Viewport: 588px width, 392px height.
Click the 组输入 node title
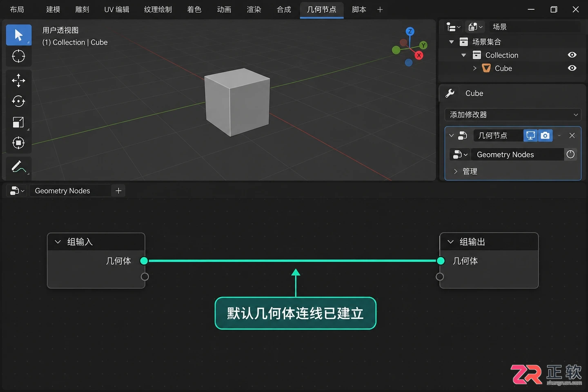(x=80, y=242)
